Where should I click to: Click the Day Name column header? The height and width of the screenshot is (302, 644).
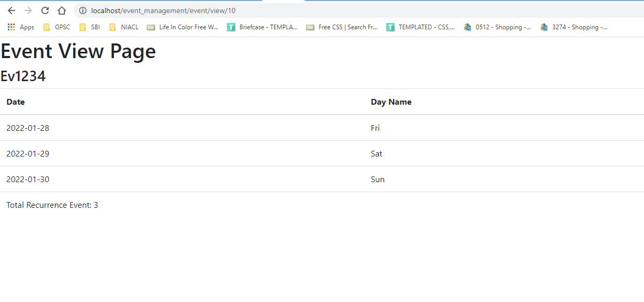click(391, 102)
